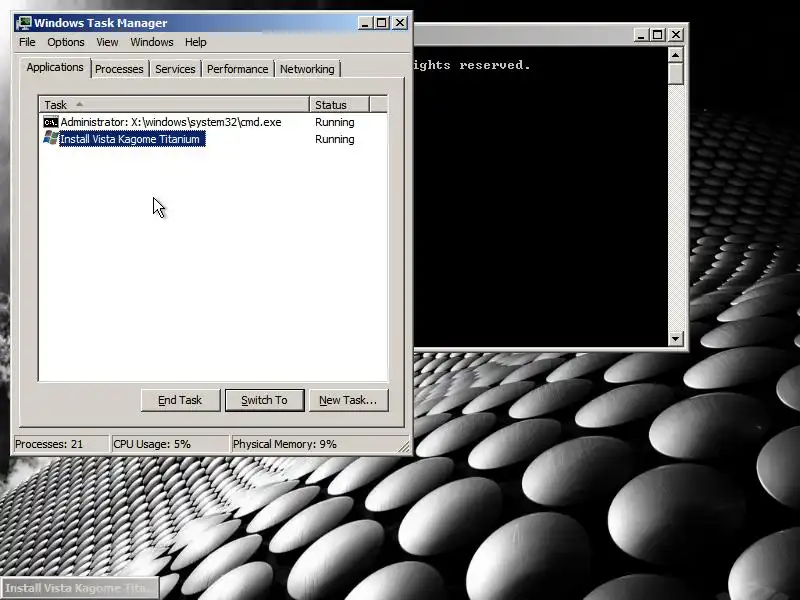Click the New Task... button
This screenshot has width=800, height=600.
pyautogui.click(x=348, y=400)
